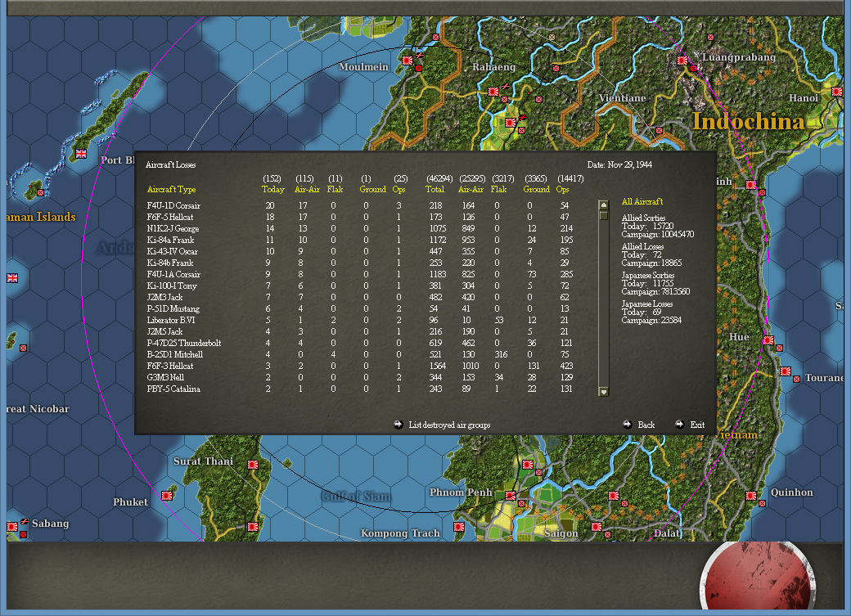Click the red round button at bottom right
This screenshot has width=851, height=616.
[758, 577]
